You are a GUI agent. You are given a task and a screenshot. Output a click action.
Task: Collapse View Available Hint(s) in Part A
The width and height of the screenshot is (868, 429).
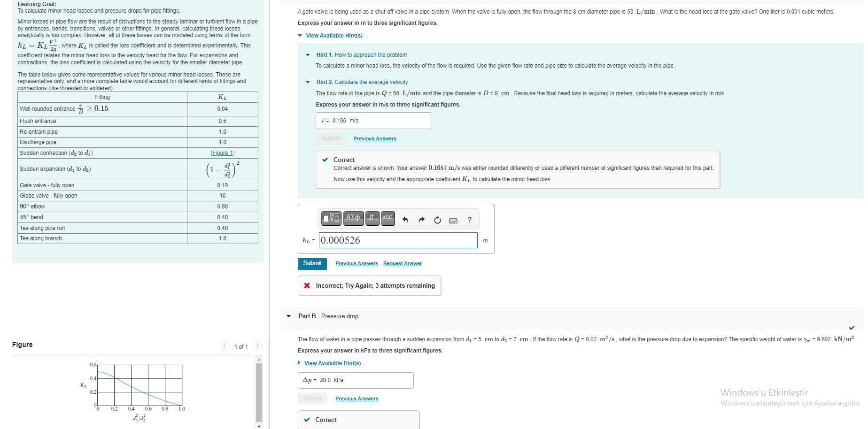(330, 36)
